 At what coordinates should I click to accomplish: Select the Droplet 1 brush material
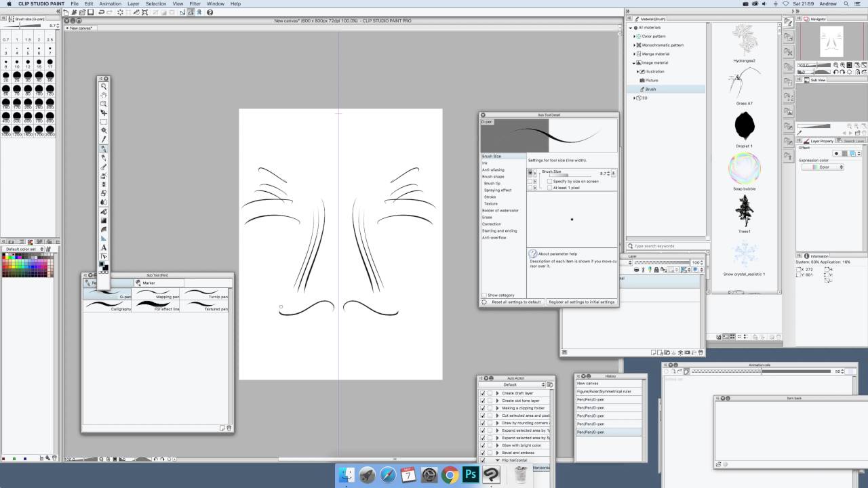click(x=744, y=128)
